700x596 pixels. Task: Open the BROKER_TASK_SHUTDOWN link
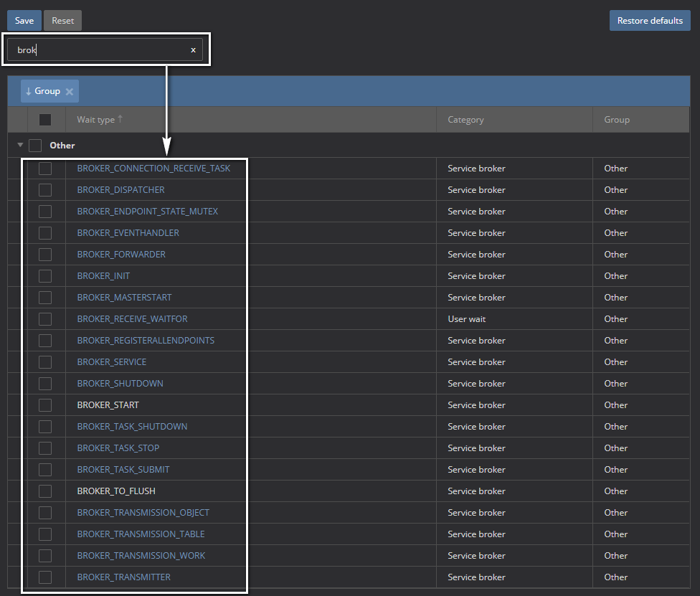pos(132,426)
